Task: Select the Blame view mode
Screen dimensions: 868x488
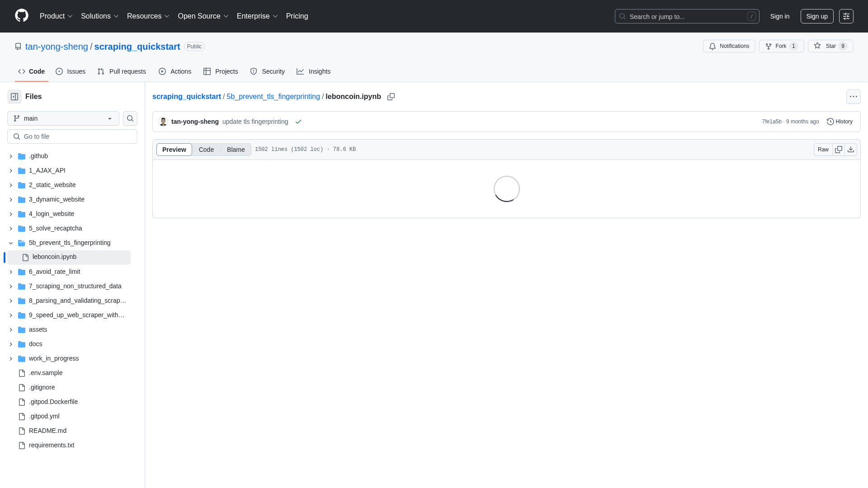Action: pyautogui.click(x=236, y=150)
